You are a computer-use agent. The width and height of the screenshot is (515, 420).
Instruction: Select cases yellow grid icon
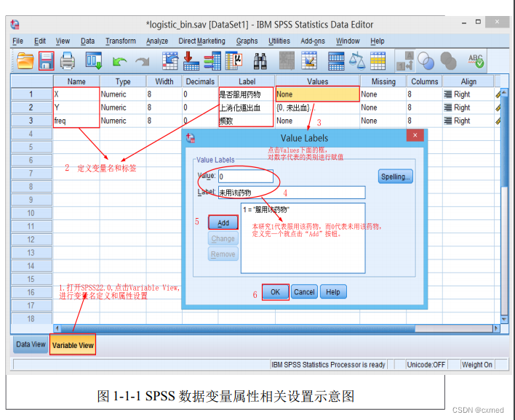coord(378,61)
